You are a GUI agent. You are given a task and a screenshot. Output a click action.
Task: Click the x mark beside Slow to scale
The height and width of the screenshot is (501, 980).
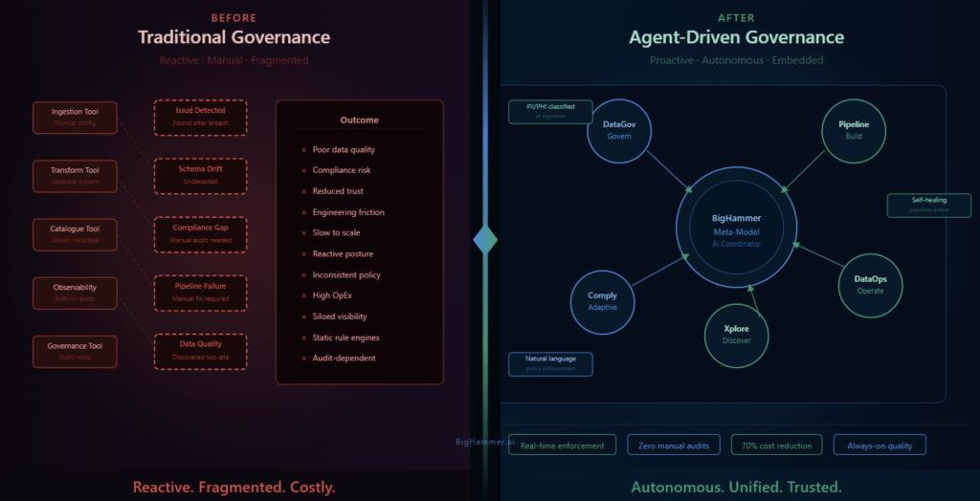point(303,233)
